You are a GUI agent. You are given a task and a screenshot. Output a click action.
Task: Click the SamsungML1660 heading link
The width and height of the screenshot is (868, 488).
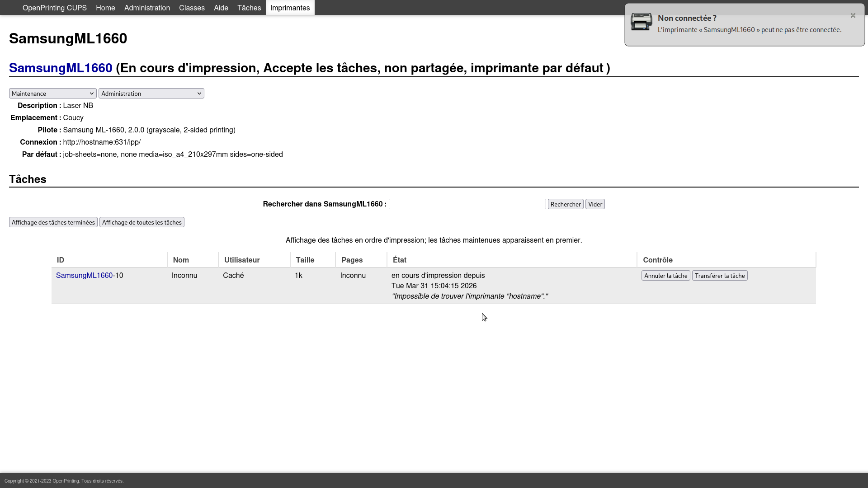(61, 68)
